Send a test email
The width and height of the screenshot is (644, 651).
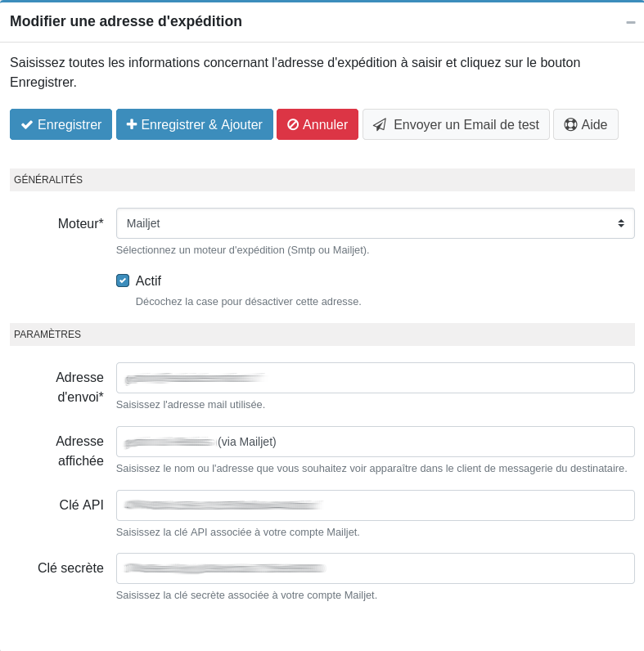456,124
